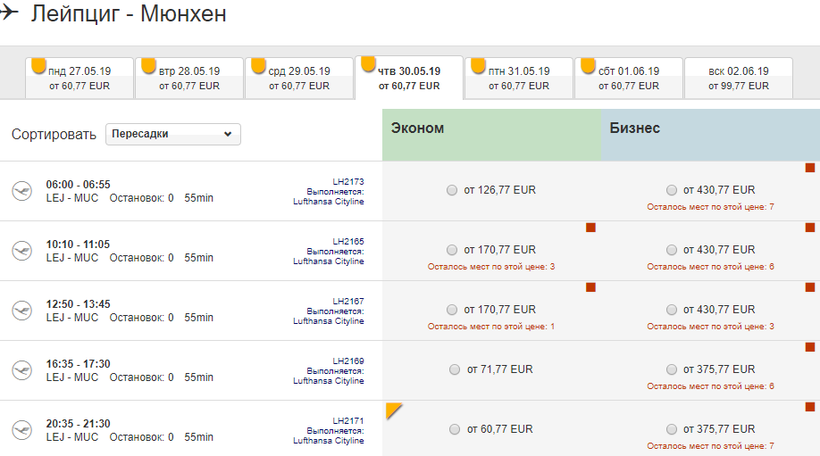820x456 pixels.
Task: Click the Lufthansa logo for the 20:35 flight
Action: [x=20, y=430]
